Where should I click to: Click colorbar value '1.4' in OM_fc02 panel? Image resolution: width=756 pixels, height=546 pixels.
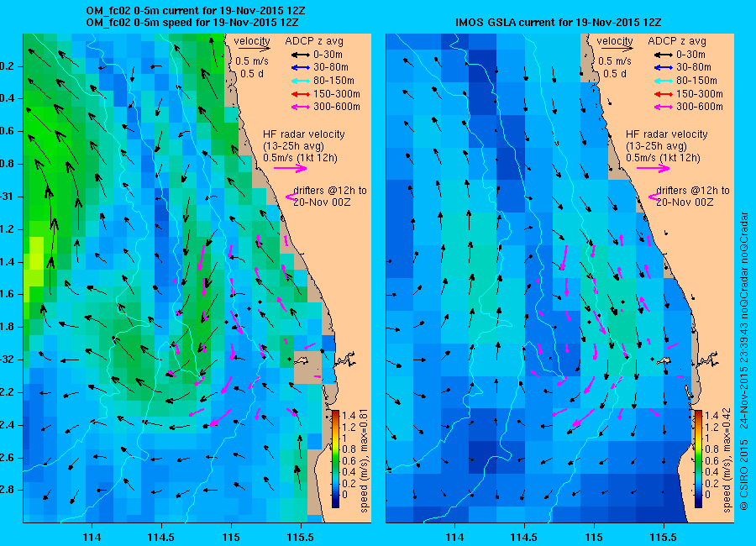coord(348,416)
